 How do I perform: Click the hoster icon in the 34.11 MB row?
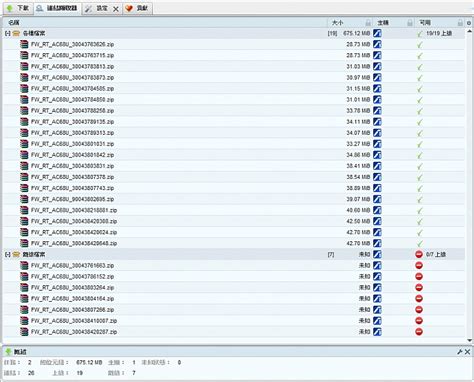tap(377, 122)
